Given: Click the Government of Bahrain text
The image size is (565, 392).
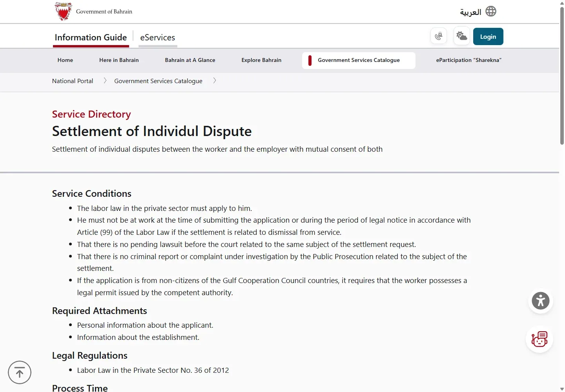Looking at the screenshot, I should [104, 12].
